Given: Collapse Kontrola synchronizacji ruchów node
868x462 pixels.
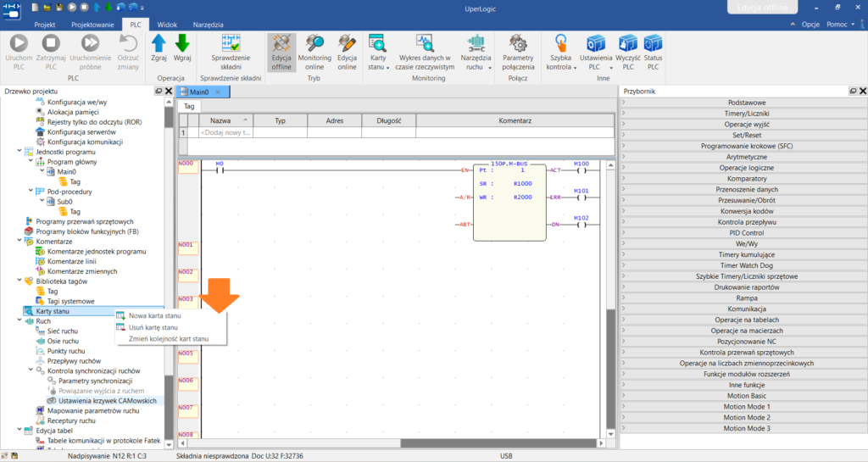Looking at the screenshot, I should coord(31,370).
